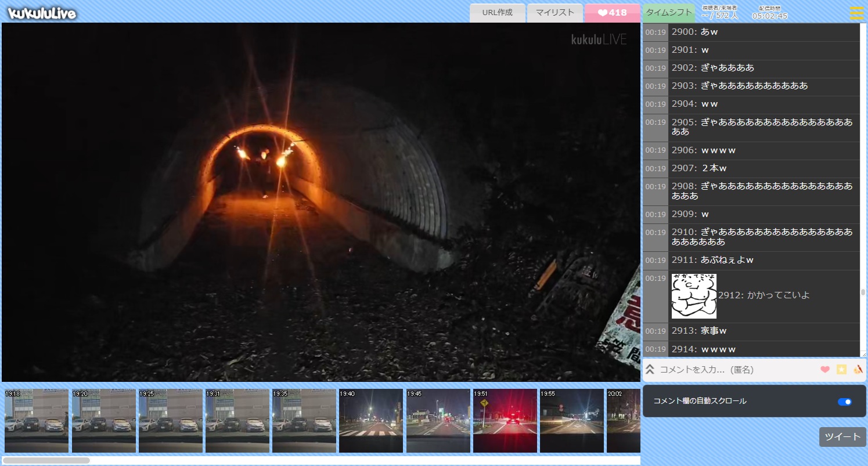868x466 pixels.
Task: Open the マイリスト tab
Action: (x=554, y=13)
